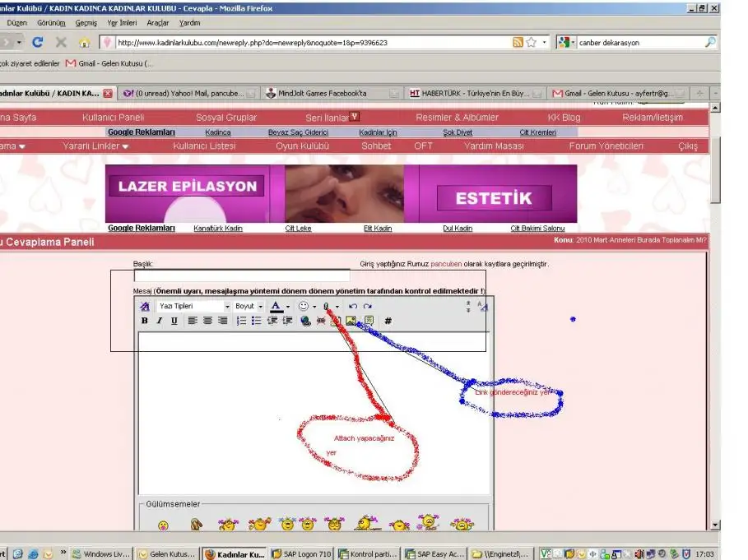Insert an image using picture icon
The image size is (748, 560).
(351, 321)
